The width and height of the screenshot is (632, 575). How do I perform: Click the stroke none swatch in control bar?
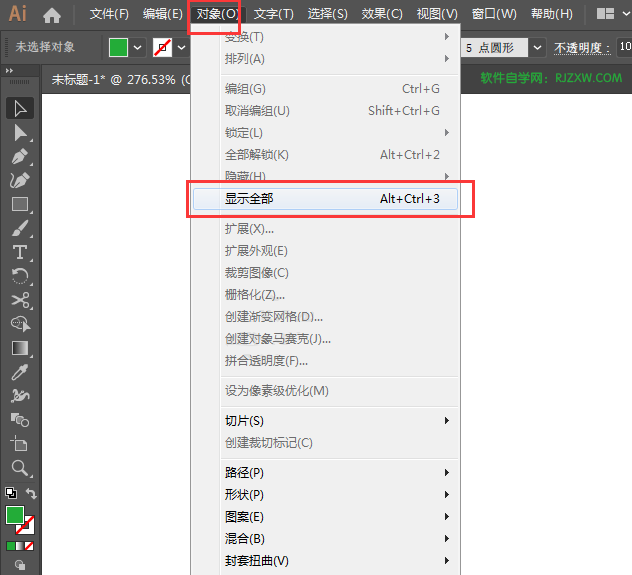click(162, 48)
